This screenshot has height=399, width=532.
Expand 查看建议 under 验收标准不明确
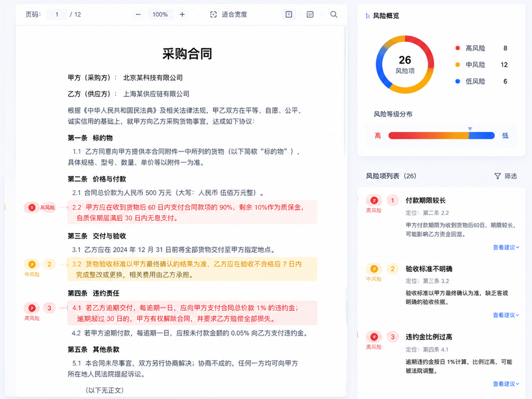(506, 315)
